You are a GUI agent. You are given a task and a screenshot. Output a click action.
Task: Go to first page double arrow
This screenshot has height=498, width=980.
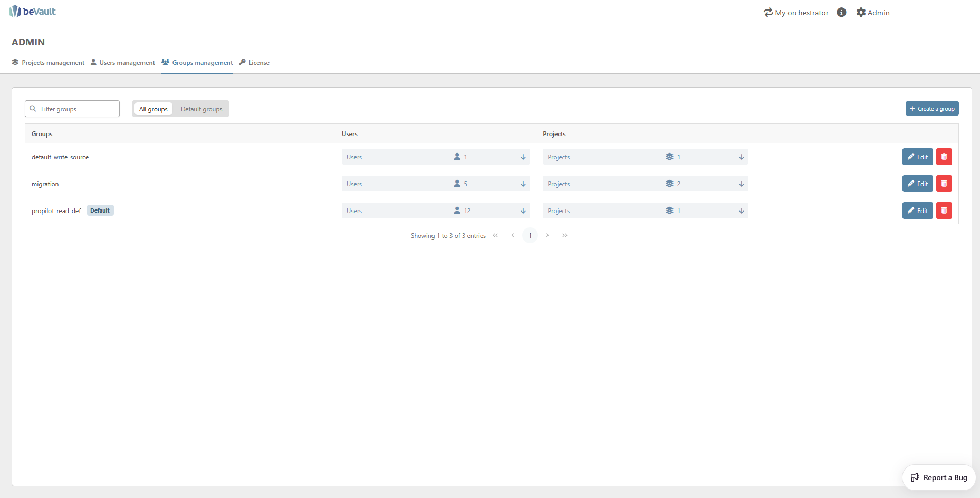pos(495,235)
